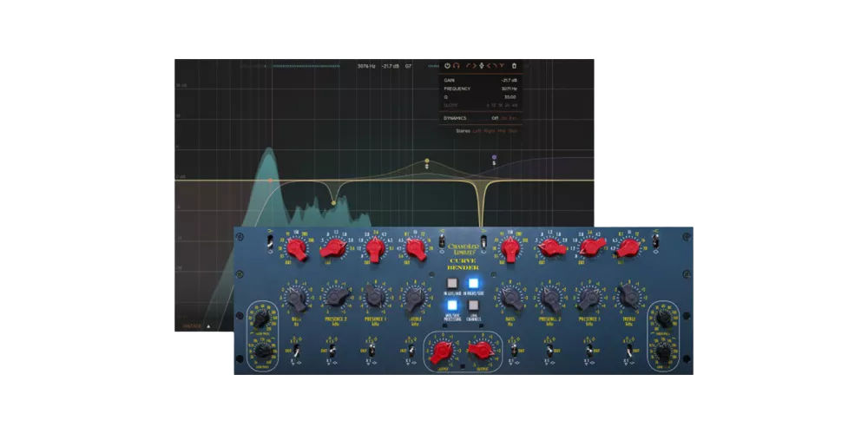Toggle the band power icon in EQ panel
The image size is (868, 434).
(447, 66)
